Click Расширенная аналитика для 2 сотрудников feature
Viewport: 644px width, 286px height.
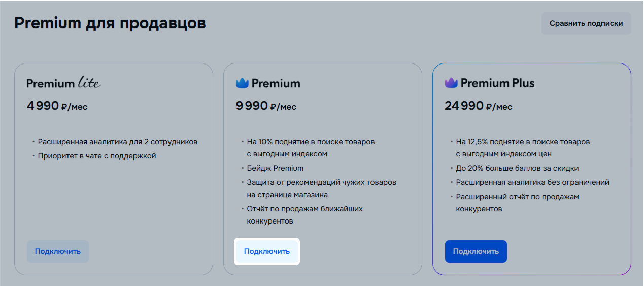pyautogui.click(x=118, y=142)
